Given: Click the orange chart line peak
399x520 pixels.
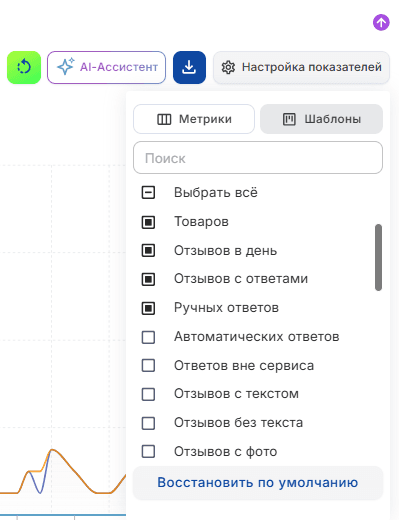Looking at the screenshot, I should [x=52, y=450].
